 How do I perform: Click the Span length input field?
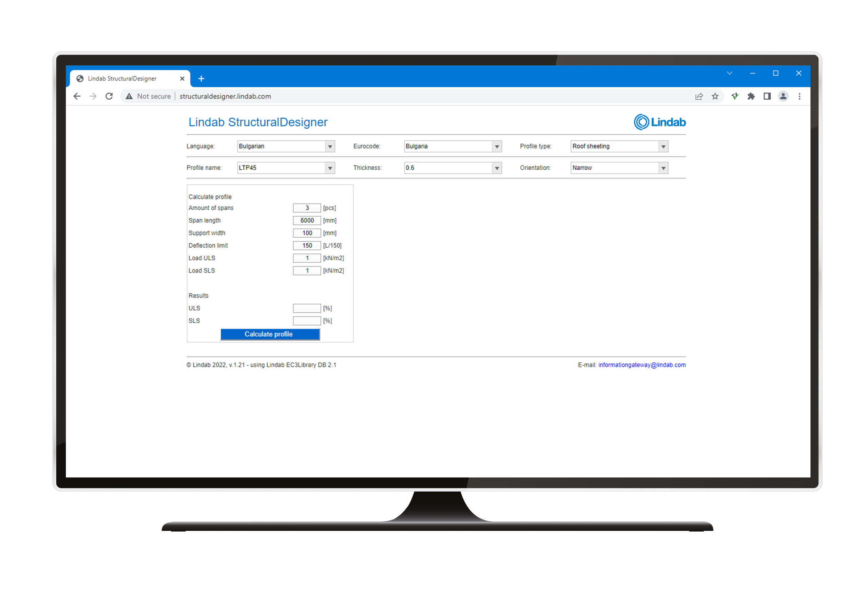pos(307,221)
